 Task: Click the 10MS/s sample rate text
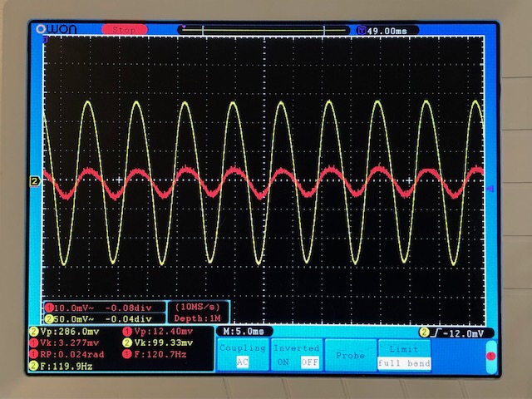[x=198, y=307]
